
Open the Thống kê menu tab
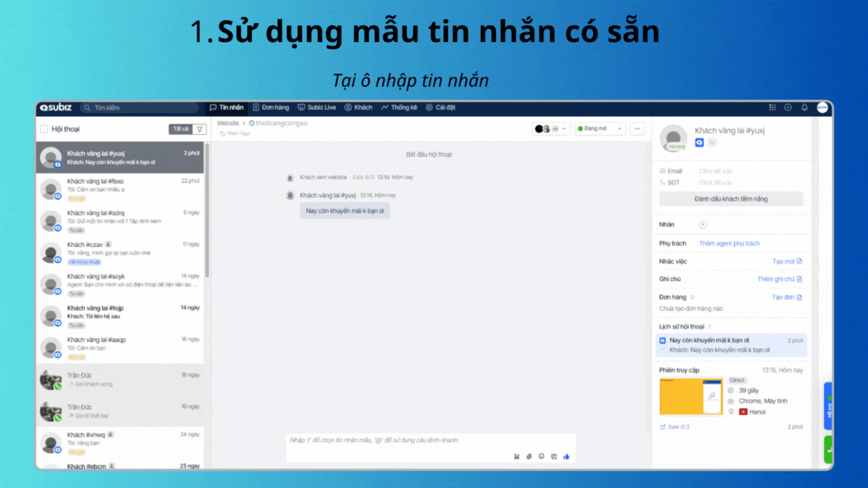coord(399,108)
